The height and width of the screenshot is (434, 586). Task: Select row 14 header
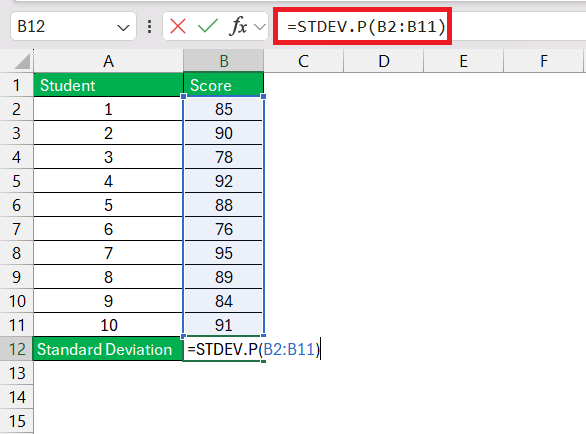pos(16,397)
